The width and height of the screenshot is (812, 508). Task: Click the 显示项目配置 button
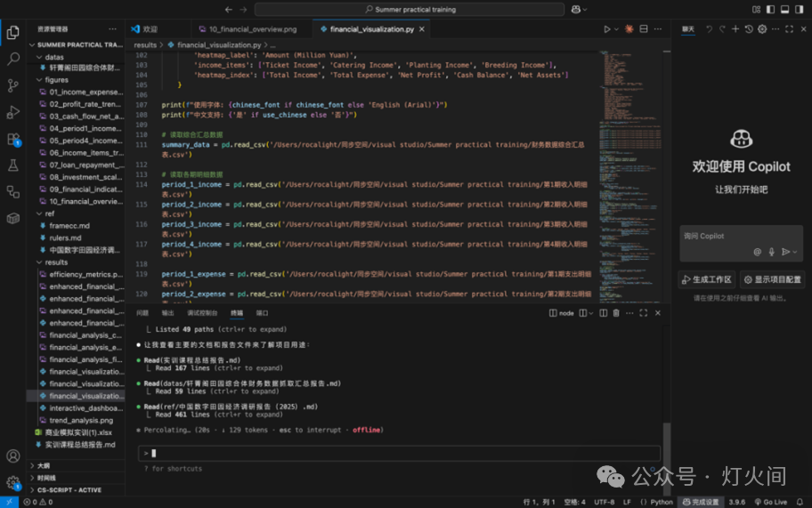773,280
